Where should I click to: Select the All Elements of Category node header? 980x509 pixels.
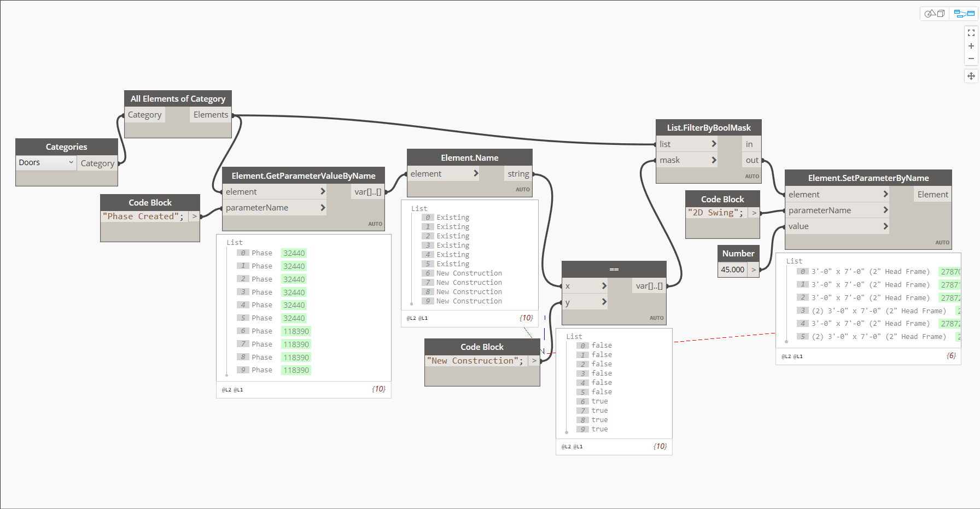click(x=178, y=98)
